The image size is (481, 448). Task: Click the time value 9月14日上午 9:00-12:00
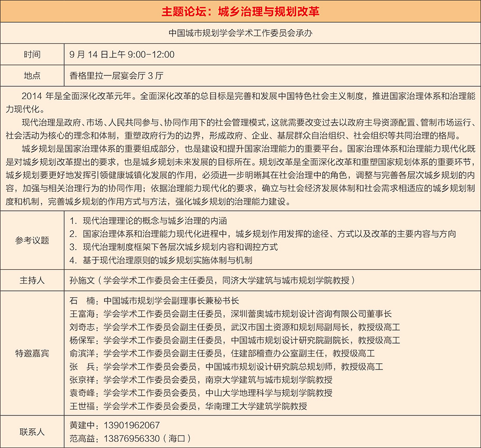(122, 54)
